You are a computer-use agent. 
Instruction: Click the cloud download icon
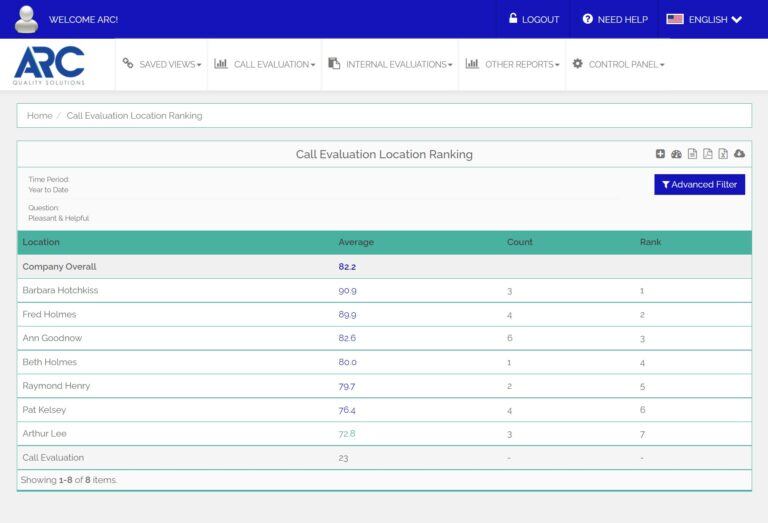pos(740,154)
